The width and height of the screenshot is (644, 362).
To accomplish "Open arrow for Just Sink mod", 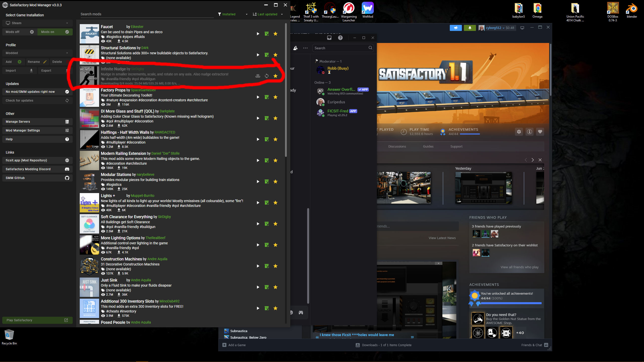I will (258, 287).
